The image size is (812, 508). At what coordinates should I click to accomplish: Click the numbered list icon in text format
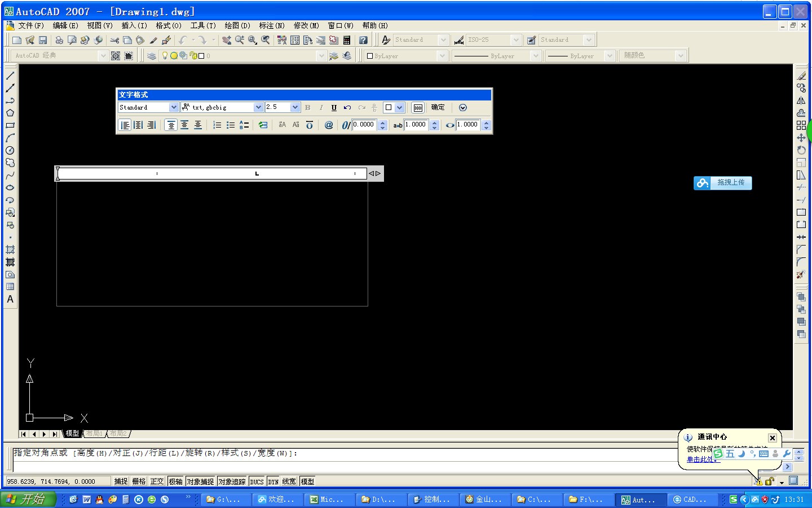[x=217, y=125]
